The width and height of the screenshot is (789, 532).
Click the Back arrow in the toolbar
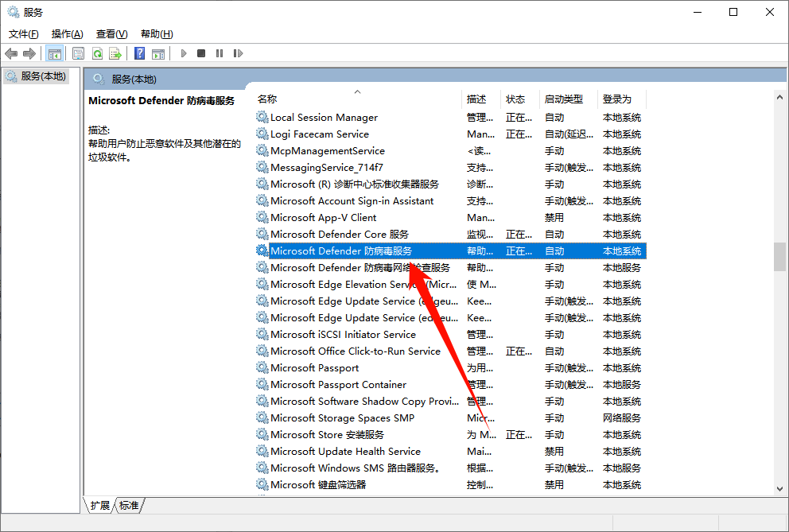pos(11,53)
